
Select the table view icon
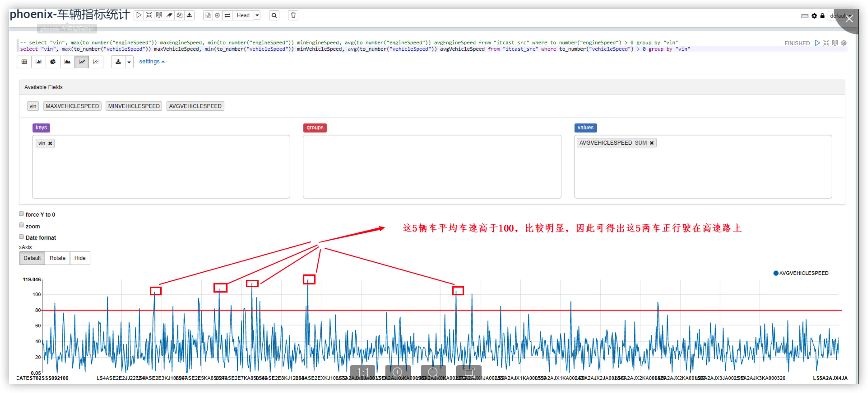(24, 62)
